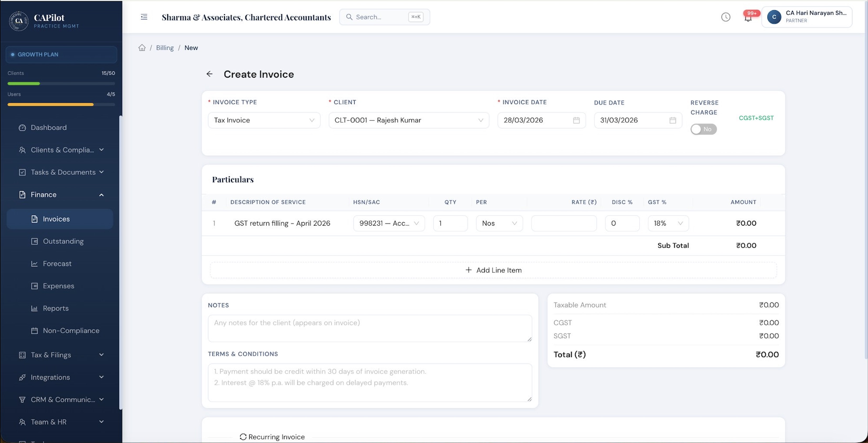Click the Outstanding wallet icon

[34, 241]
